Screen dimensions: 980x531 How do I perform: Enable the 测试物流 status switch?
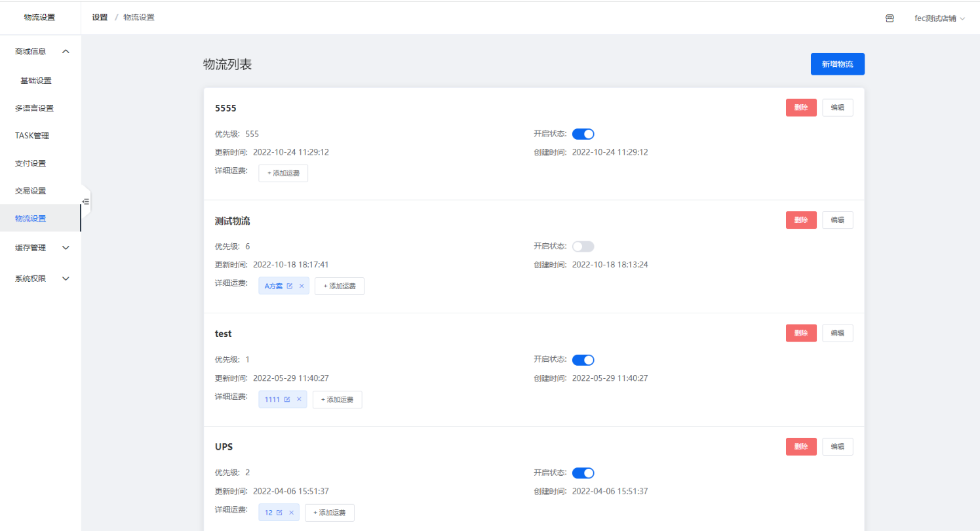click(x=583, y=246)
